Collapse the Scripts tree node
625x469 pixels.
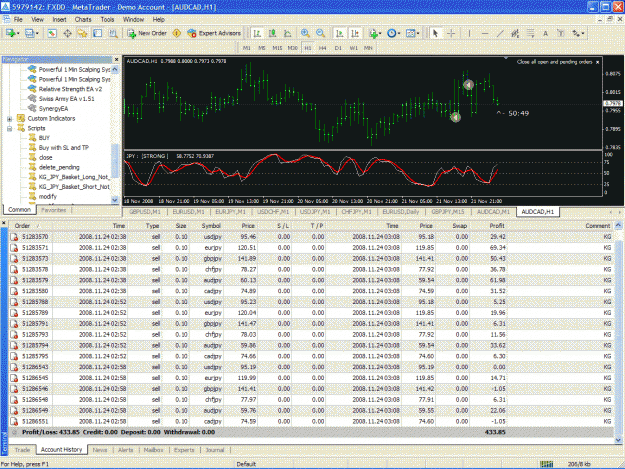point(10,128)
